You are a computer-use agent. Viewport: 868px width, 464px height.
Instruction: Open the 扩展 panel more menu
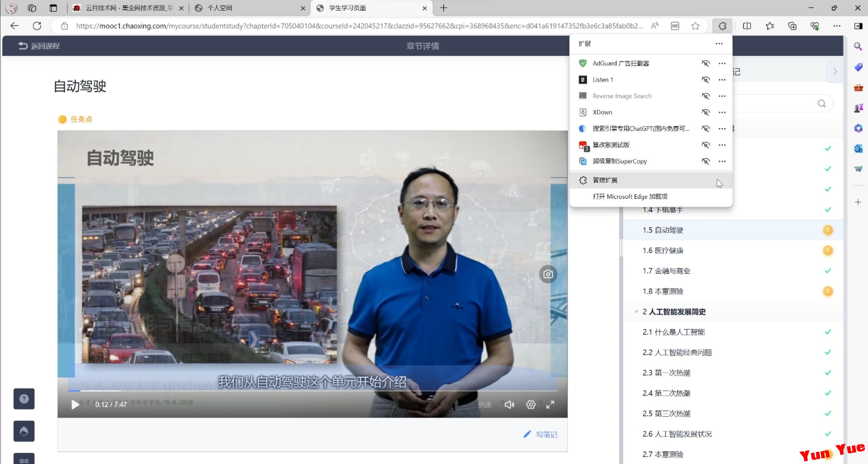[719, 43]
